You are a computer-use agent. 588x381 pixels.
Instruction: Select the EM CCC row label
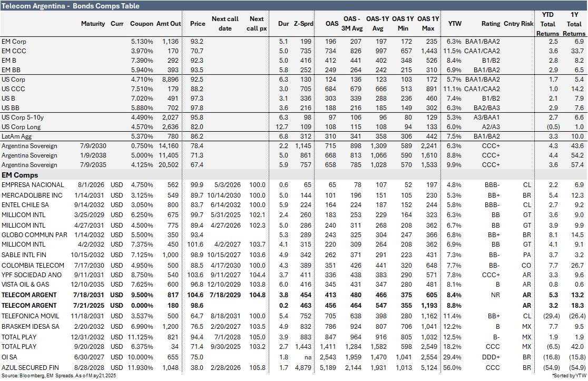click(14, 51)
